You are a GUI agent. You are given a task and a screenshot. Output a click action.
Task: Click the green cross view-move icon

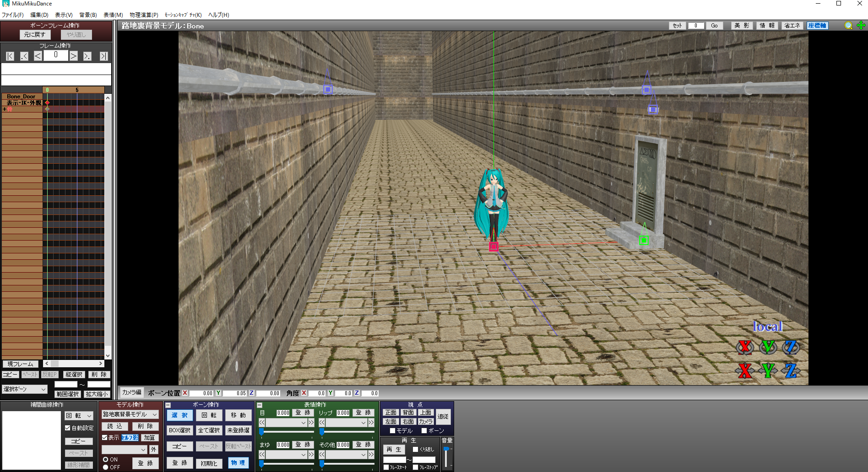pyautogui.click(x=861, y=26)
